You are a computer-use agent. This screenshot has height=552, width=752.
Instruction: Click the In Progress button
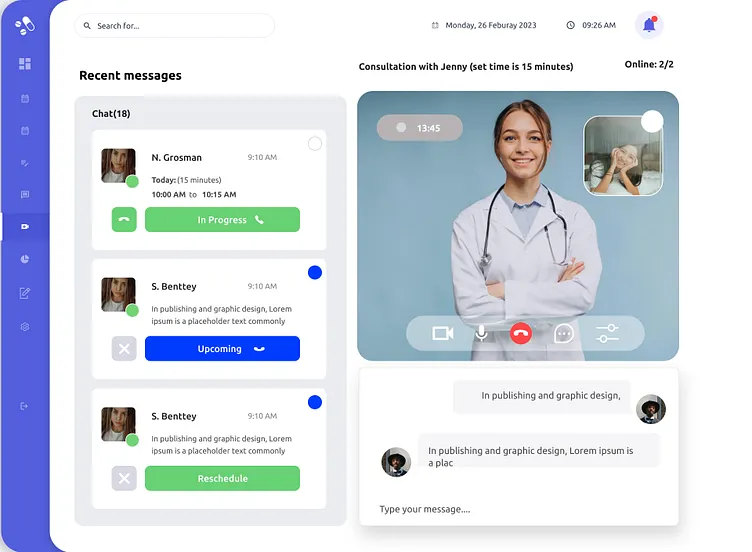coord(223,220)
